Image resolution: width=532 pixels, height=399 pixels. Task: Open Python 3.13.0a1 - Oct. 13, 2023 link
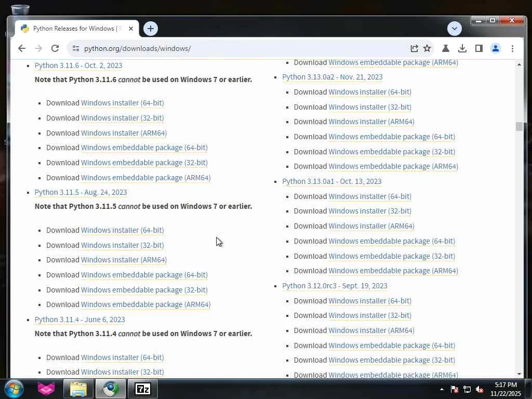tap(332, 181)
